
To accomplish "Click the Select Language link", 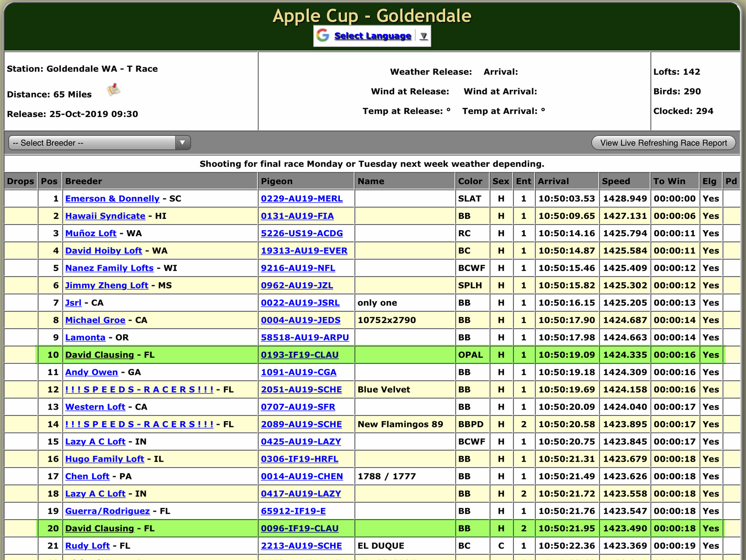I will pos(372,36).
